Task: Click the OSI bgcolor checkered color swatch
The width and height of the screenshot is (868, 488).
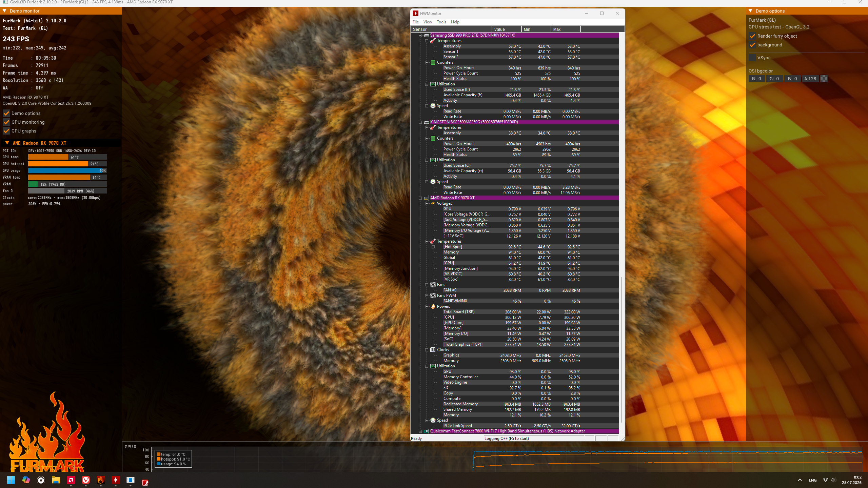Action: click(824, 79)
